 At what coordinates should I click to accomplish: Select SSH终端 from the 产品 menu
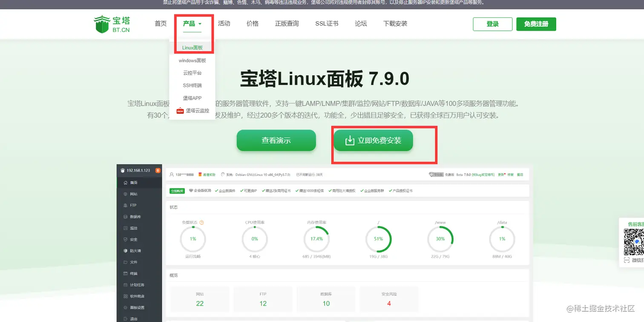192,85
